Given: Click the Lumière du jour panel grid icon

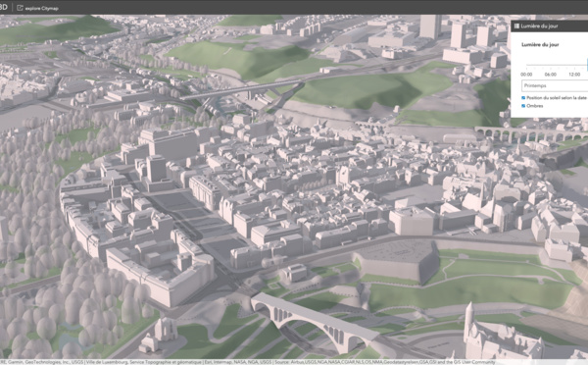Looking at the screenshot, I should pos(516,26).
